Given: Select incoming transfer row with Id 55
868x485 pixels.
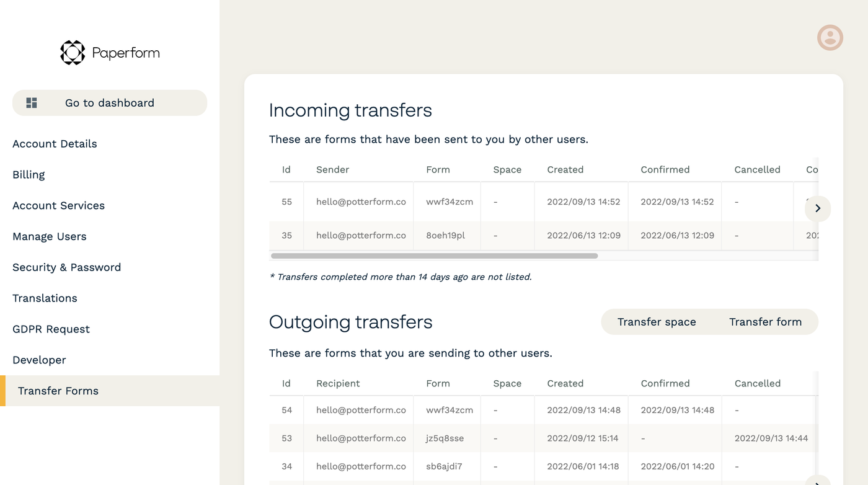Looking at the screenshot, I should (544, 202).
